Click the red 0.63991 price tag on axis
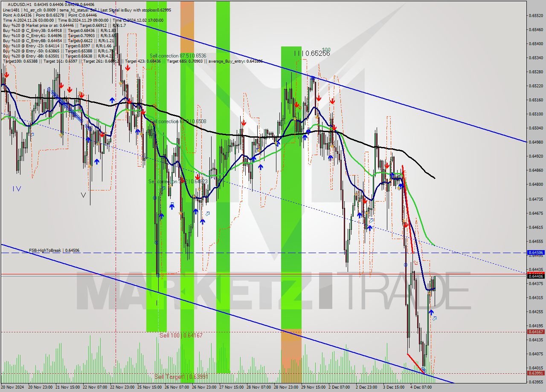The image size is (546, 392). [x=536, y=373]
